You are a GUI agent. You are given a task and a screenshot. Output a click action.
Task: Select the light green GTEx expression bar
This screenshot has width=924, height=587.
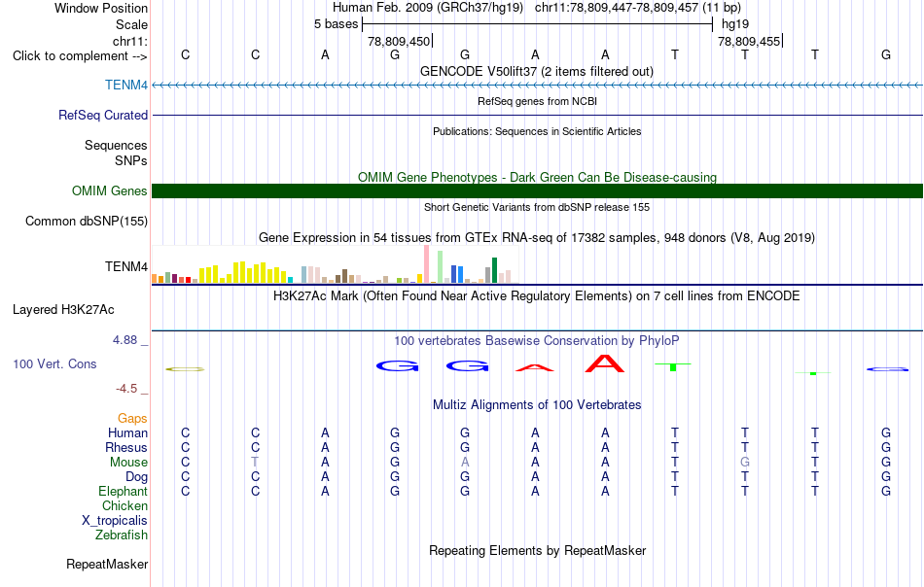click(x=440, y=266)
